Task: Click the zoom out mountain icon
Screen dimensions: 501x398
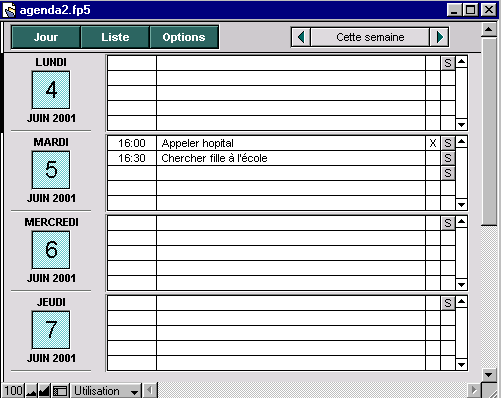Action: (31, 391)
